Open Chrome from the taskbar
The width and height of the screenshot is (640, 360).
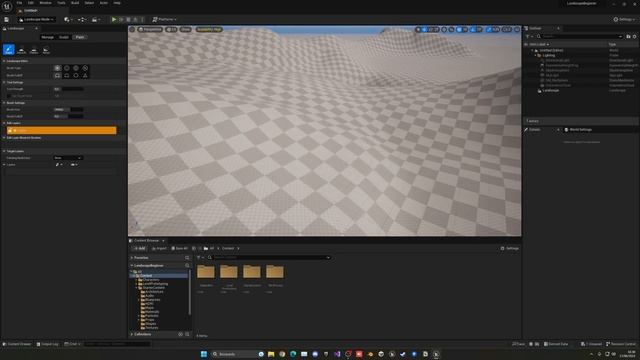point(282,354)
